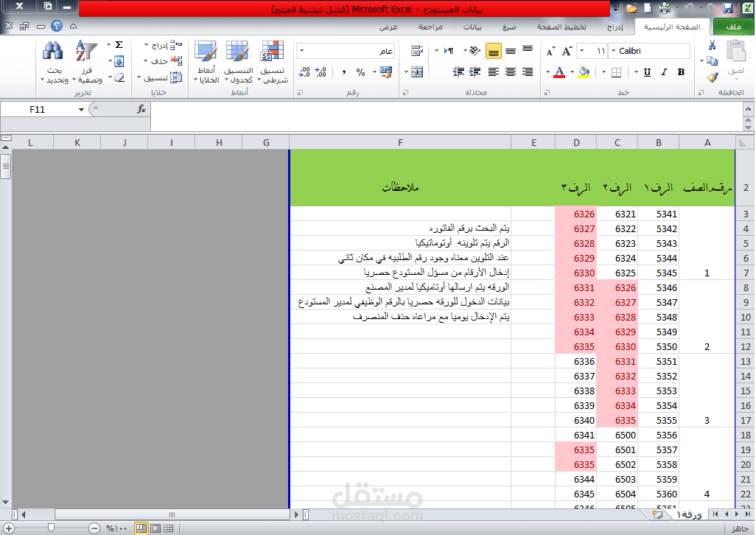Switch to Page Layout view
Image resolution: width=756 pixels, height=535 pixels.
[155, 528]
